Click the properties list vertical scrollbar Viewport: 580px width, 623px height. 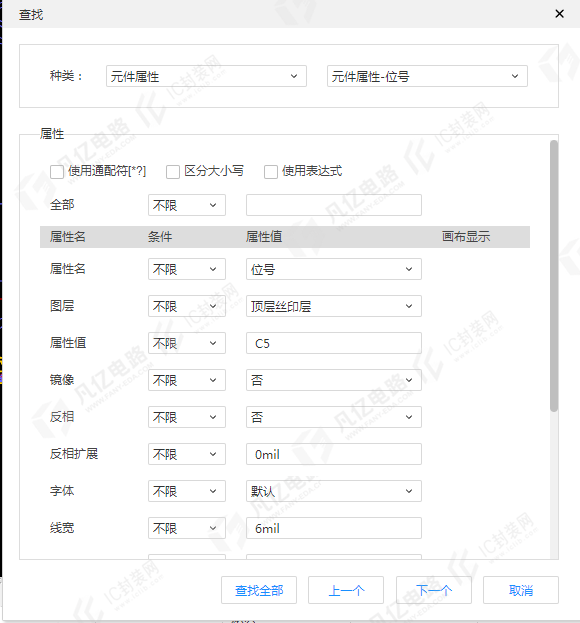click(x=554, y=276)
